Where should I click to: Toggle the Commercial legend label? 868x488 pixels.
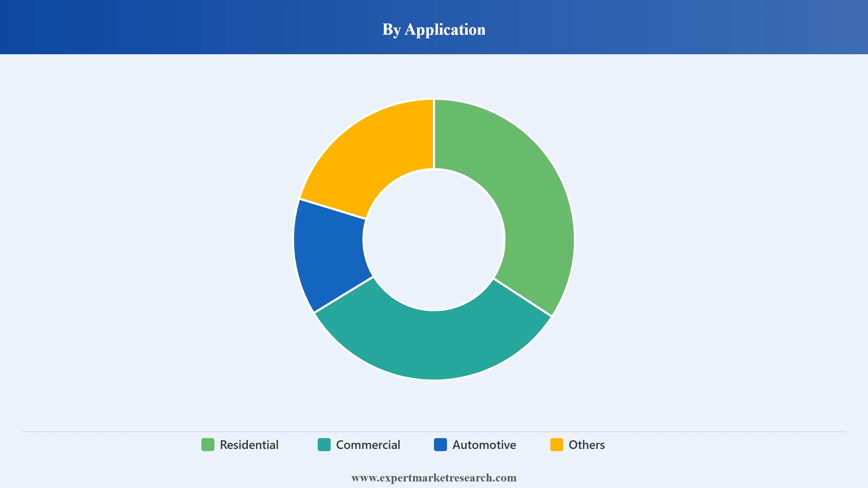click(x=368, y=445)
